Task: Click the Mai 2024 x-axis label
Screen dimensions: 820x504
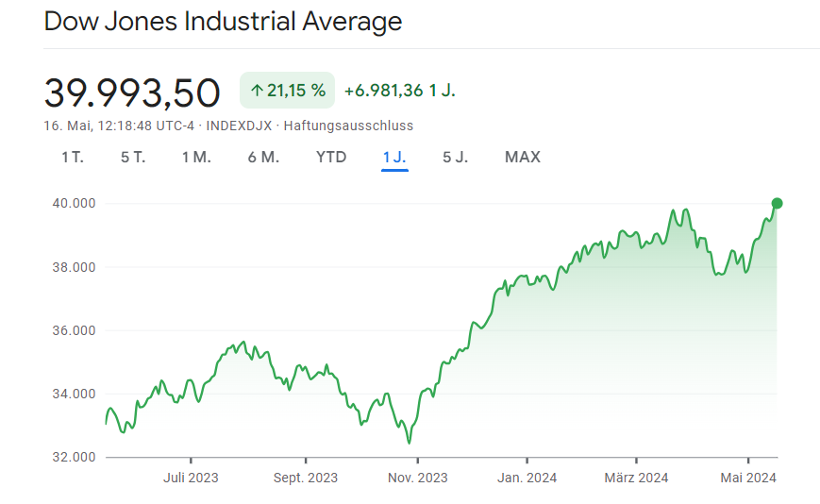Action: point(748,478)
